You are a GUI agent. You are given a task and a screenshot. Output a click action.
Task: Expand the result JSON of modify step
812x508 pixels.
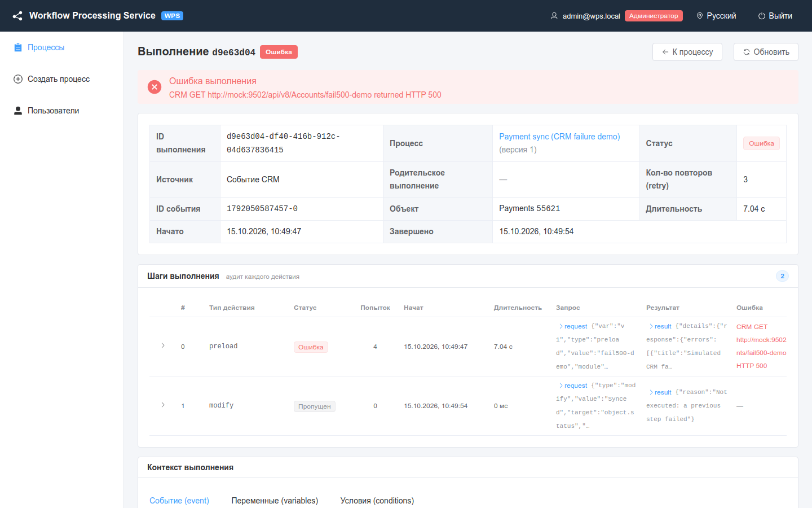click(x=660, y=392)
